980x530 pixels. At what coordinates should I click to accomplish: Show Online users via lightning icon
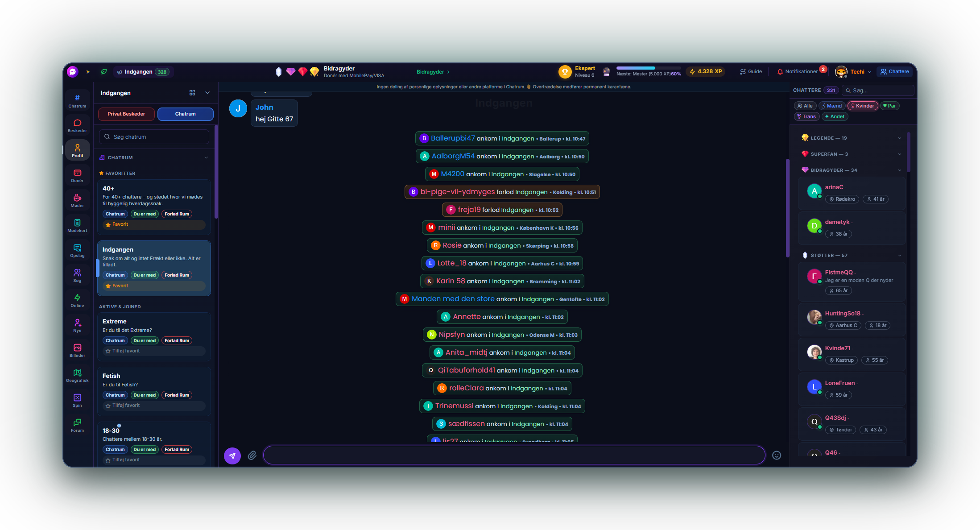click(77, 301)
